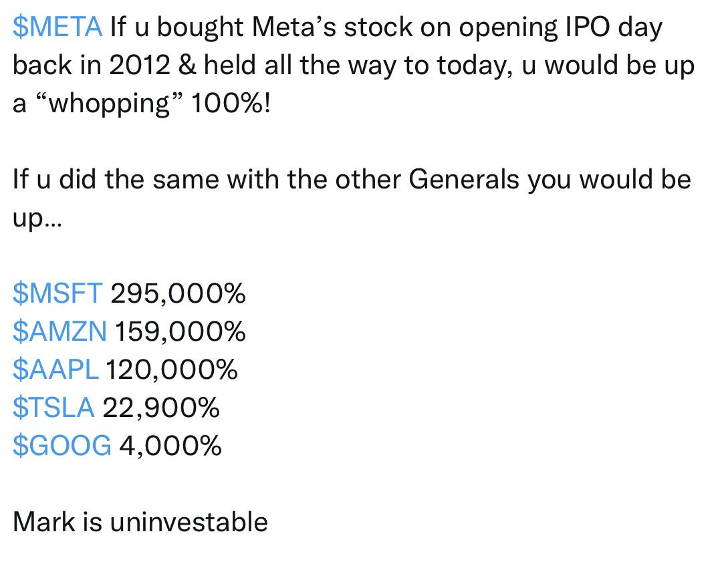This screenshot has width=728, height=564.
Task: Tap the "100%!" text in first paragraph
Action: click(231, 104)
